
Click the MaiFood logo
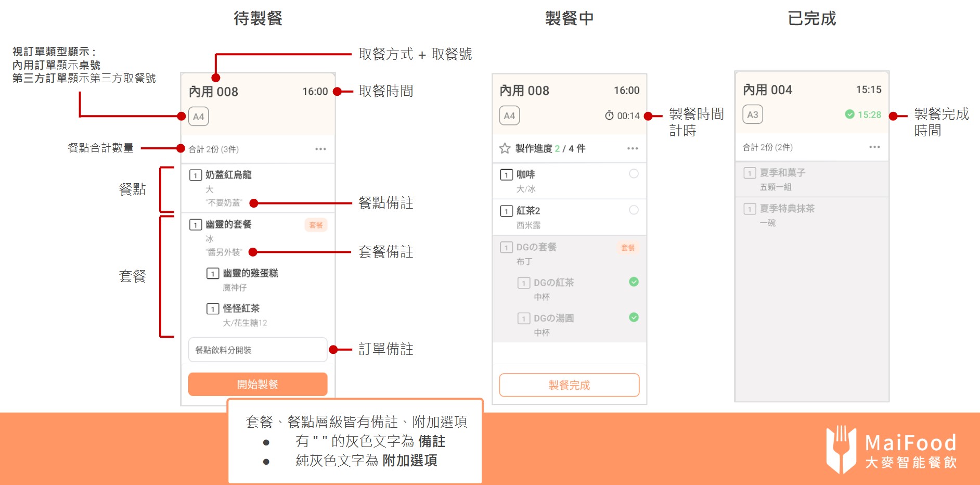(x=891, y=450)
